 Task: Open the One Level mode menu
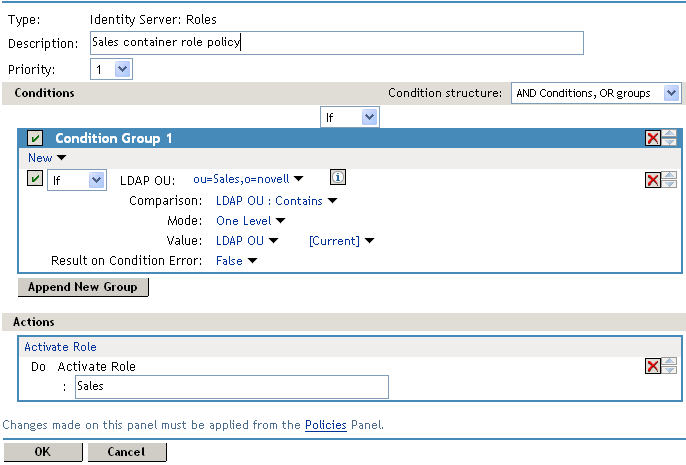250,221
